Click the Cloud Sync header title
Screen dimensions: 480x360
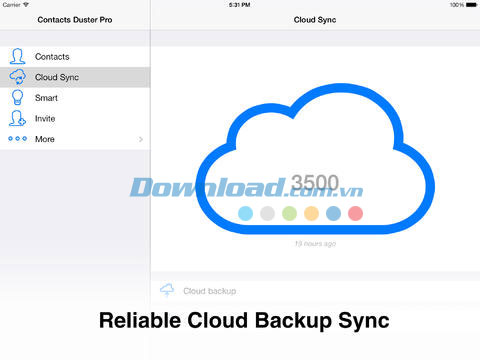[x=315, y=20]
